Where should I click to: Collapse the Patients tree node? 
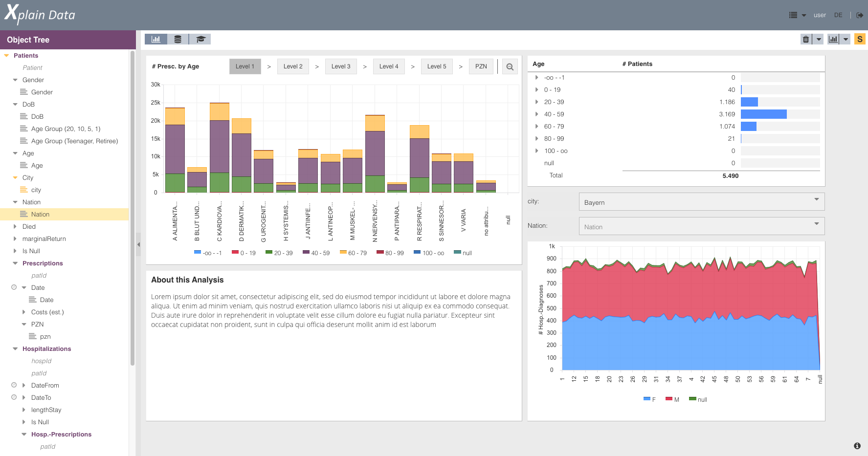point(6,55)
